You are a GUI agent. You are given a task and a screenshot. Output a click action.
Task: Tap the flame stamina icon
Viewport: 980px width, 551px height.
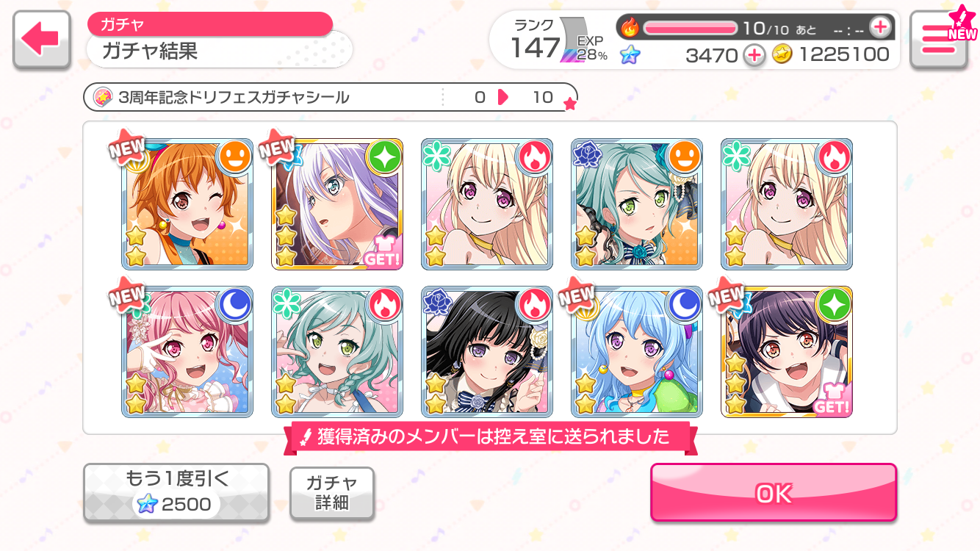tap(630, 28)
